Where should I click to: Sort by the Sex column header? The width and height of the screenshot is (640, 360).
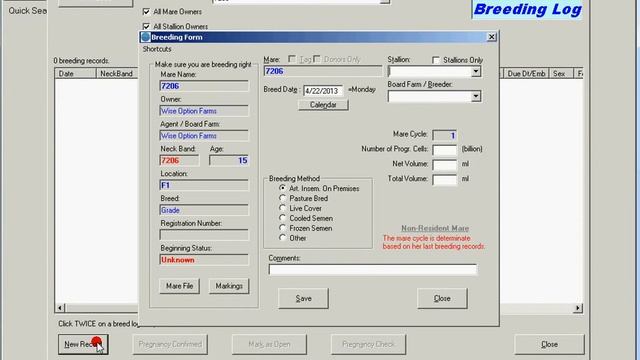(x=561, y=74)
